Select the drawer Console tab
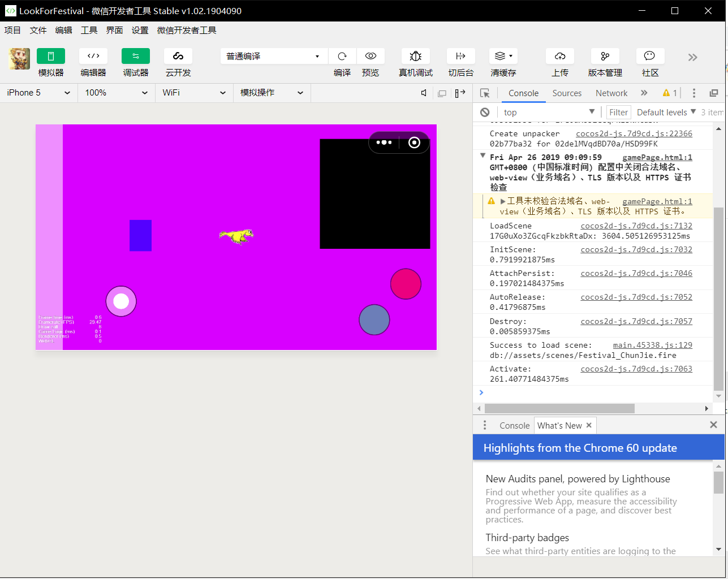This screenshot has height=579, width=728. coord(514,425)
